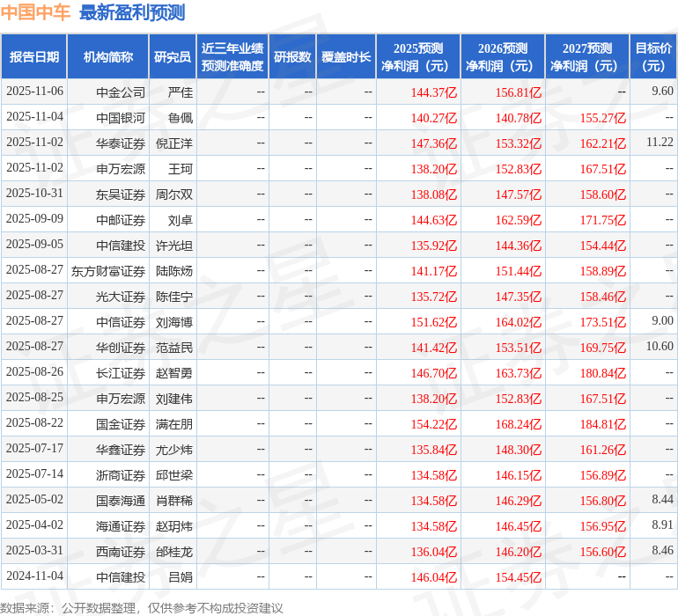This screenshot has height=616, width=678.
Task: Open the 中金公司 institution entry
Action: pos(121,92)
